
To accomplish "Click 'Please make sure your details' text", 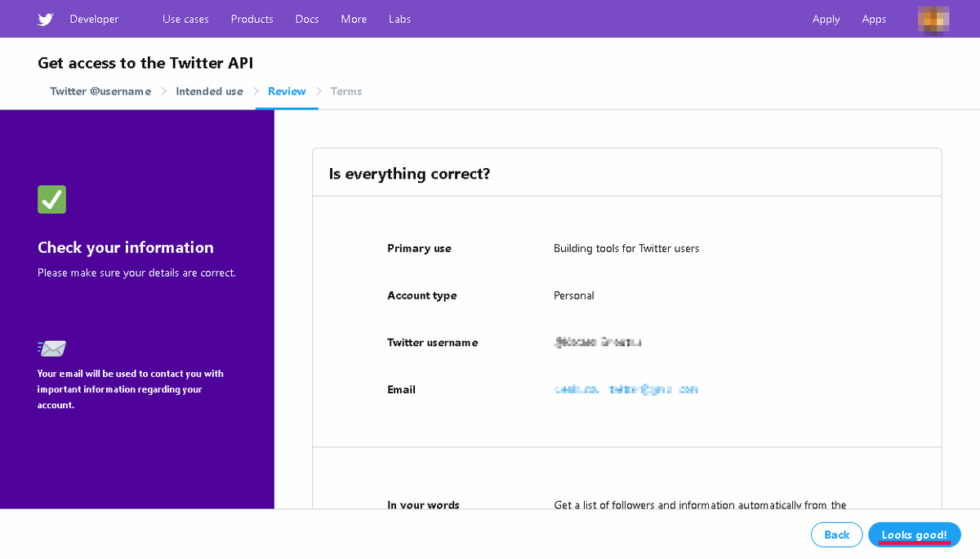I will (x=136, y=273).
